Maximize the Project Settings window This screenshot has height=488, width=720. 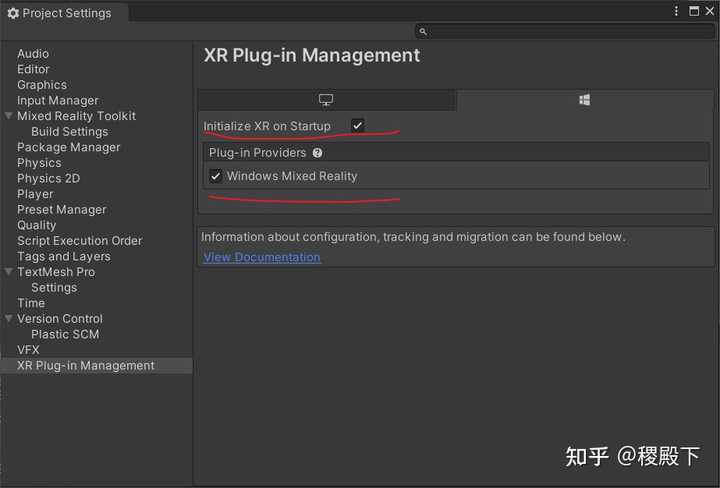click(x=694, y=11)
